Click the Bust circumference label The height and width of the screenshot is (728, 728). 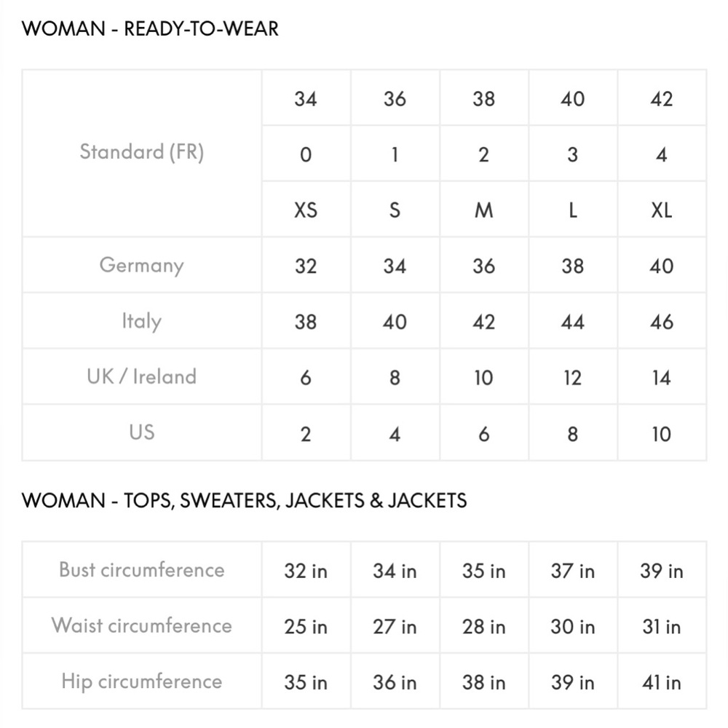click(x=142, y=570)
